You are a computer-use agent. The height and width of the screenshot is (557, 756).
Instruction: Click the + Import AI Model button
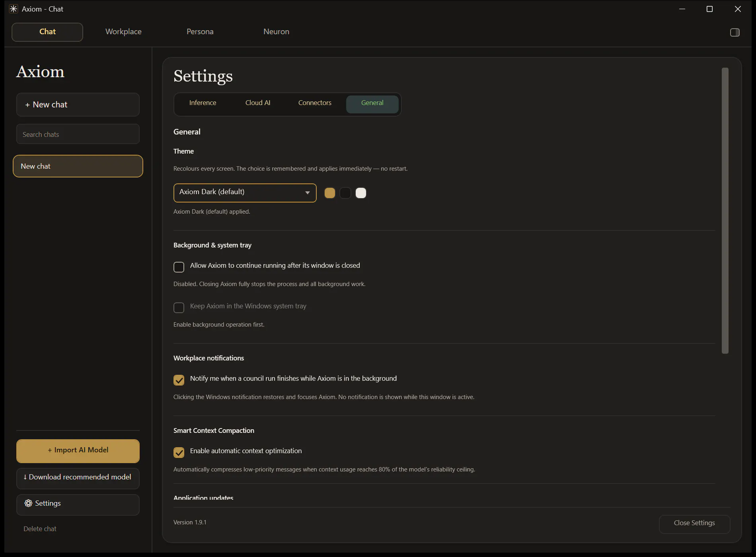[x=78, y=450]
